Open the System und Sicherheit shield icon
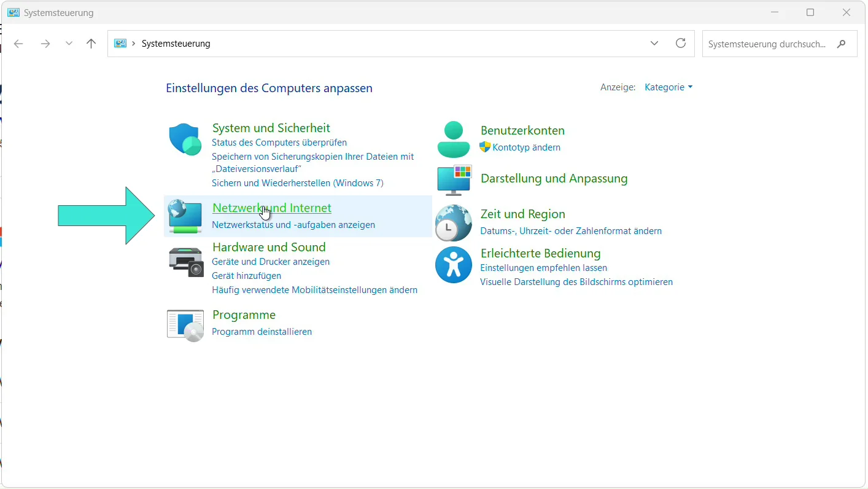868x489 pixels. 185,140
